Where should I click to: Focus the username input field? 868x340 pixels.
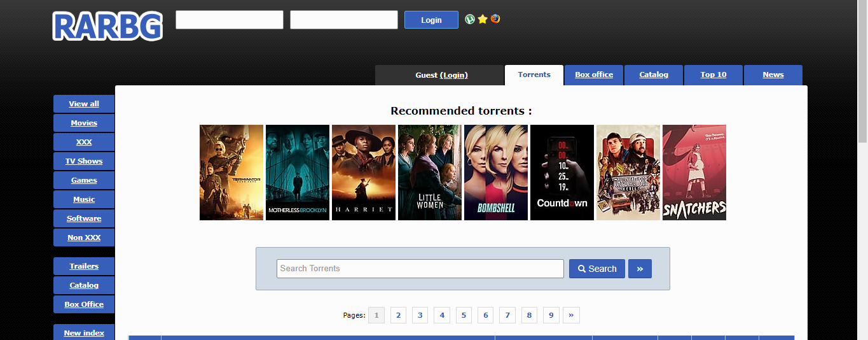[230, 20]
